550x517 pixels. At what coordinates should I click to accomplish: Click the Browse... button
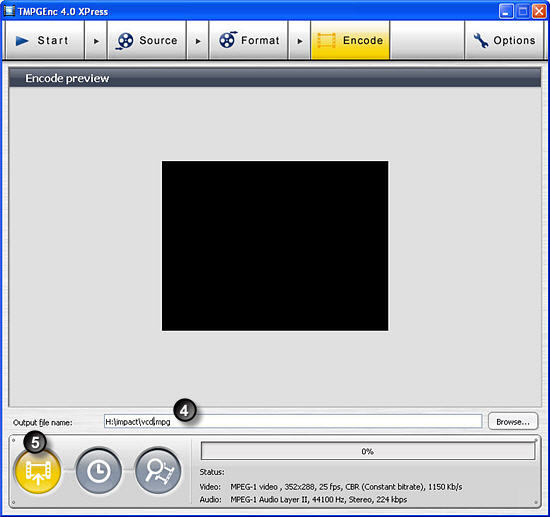(x=513, y=422)
